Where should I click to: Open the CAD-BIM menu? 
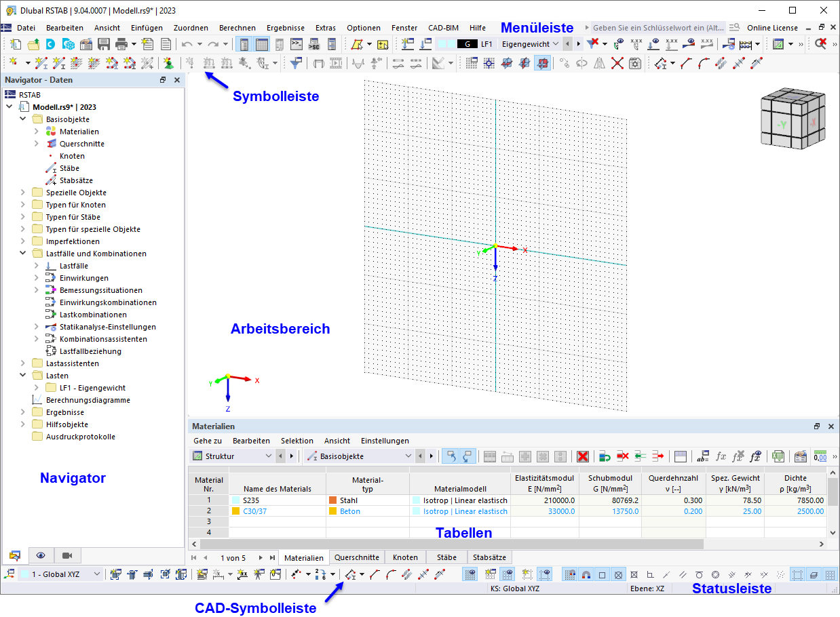tap(443, 28)
